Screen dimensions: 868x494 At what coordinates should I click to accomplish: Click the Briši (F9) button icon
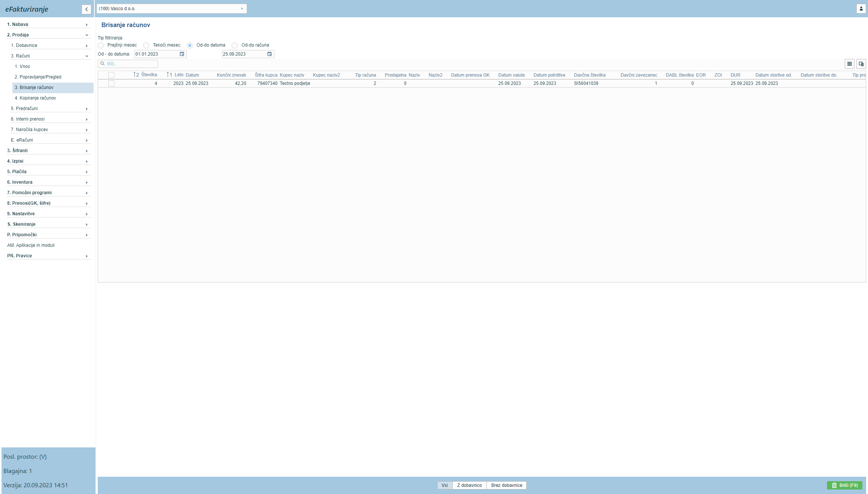[833, 485]
